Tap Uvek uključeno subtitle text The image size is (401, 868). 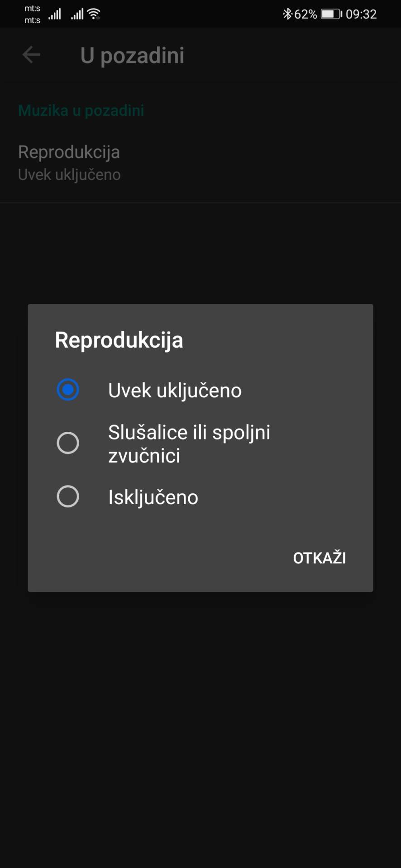tap(69, 174)
